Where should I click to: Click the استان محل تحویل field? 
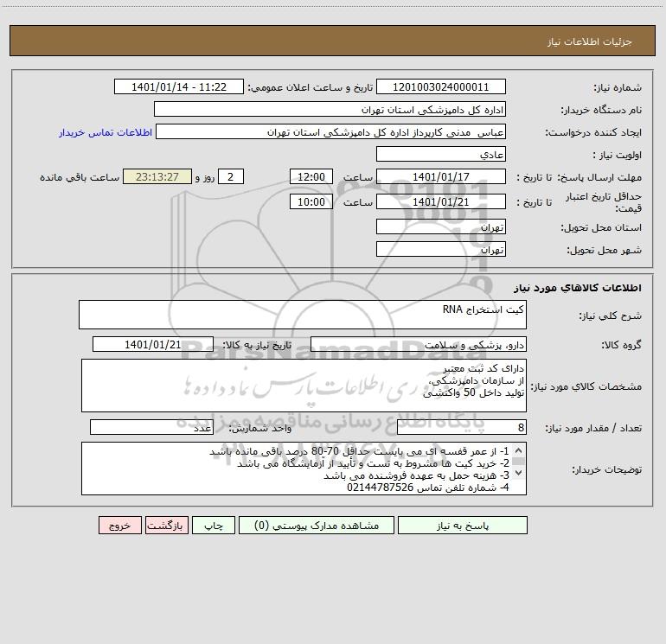coord(441,226)
